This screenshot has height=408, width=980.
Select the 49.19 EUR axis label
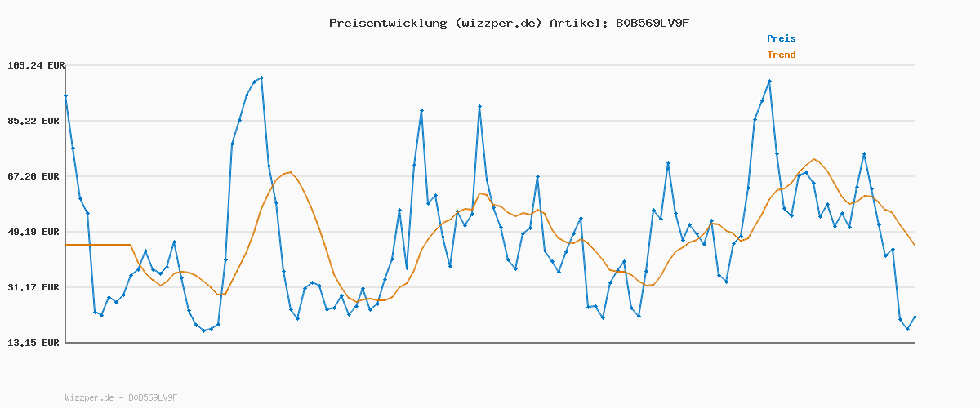[x=35, y=232]
